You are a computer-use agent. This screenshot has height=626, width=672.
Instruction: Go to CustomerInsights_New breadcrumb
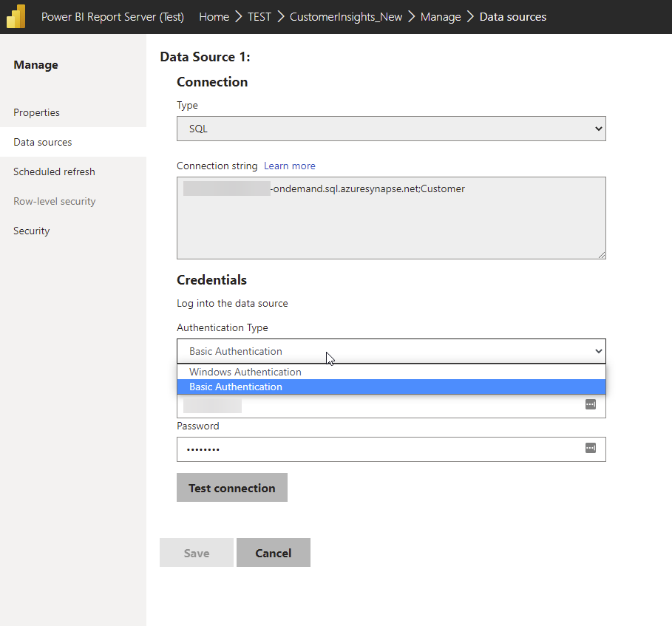(x=346, y=17)
